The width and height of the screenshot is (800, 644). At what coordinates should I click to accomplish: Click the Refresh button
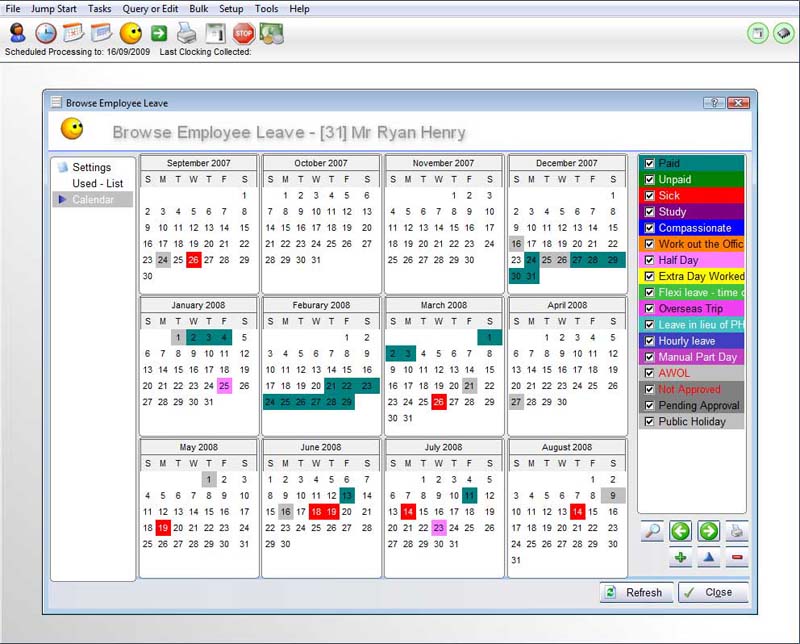(635, 592)
